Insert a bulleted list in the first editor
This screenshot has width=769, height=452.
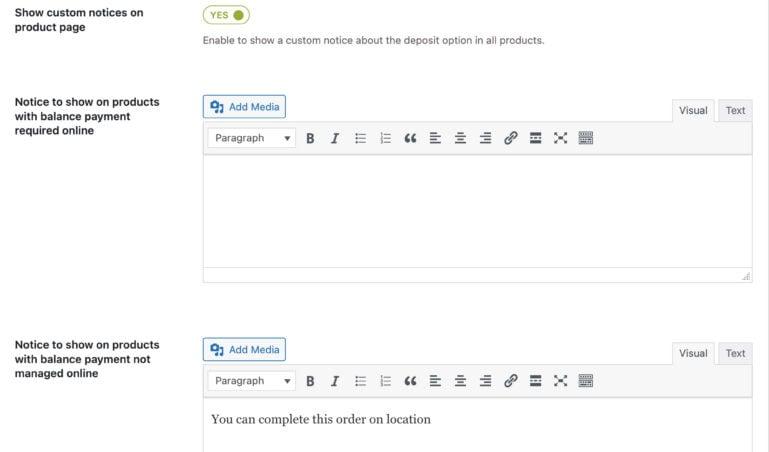tap(360, 138)
